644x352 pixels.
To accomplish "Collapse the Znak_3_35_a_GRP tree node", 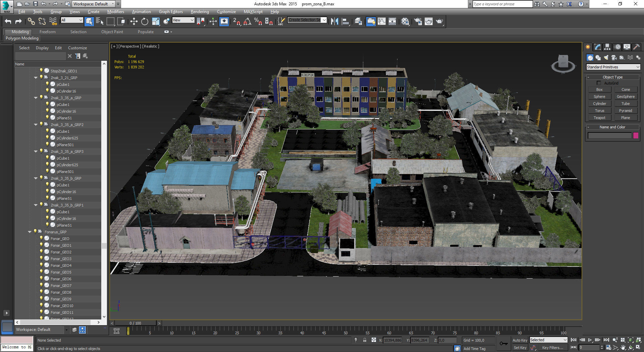I will coord(36,98).
